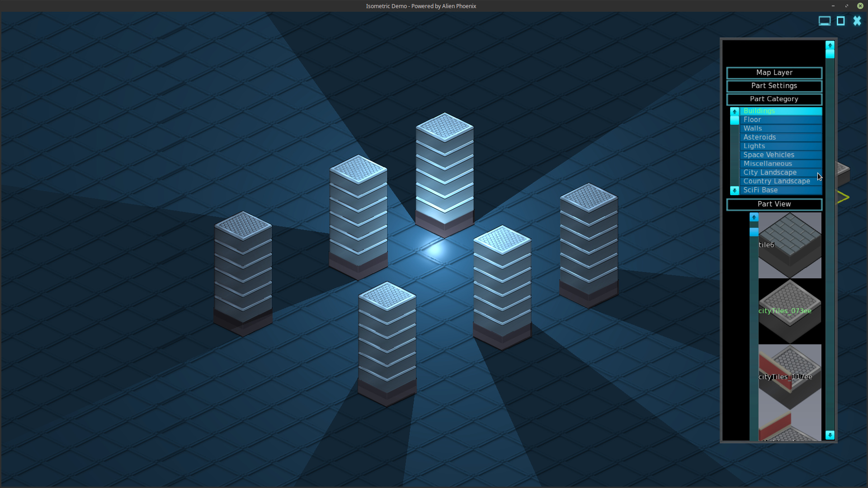Expand the Map Layer section
The width and height of the screenshot is (868, 488).
tap(774, 73)
